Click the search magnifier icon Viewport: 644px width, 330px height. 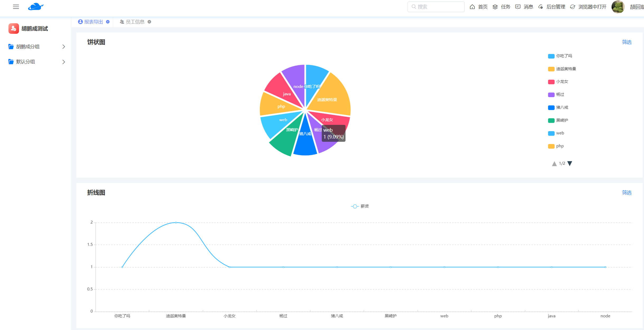coord(414,7)
